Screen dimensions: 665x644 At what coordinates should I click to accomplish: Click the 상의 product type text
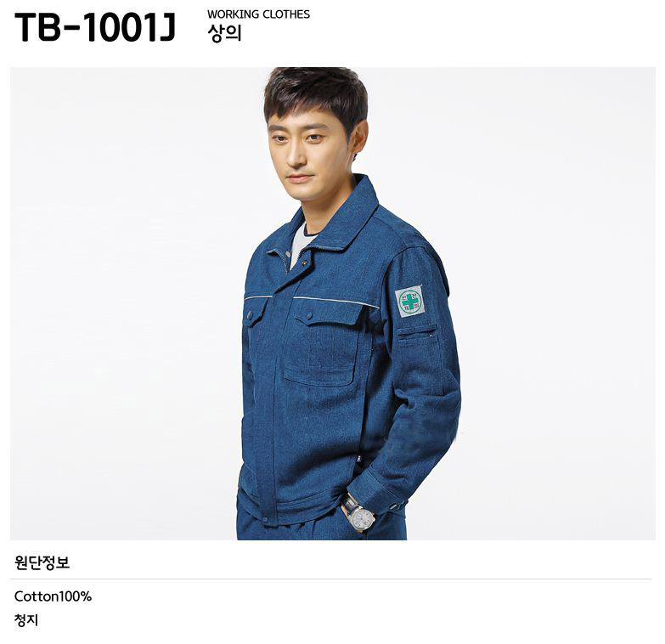click(224, 33)
